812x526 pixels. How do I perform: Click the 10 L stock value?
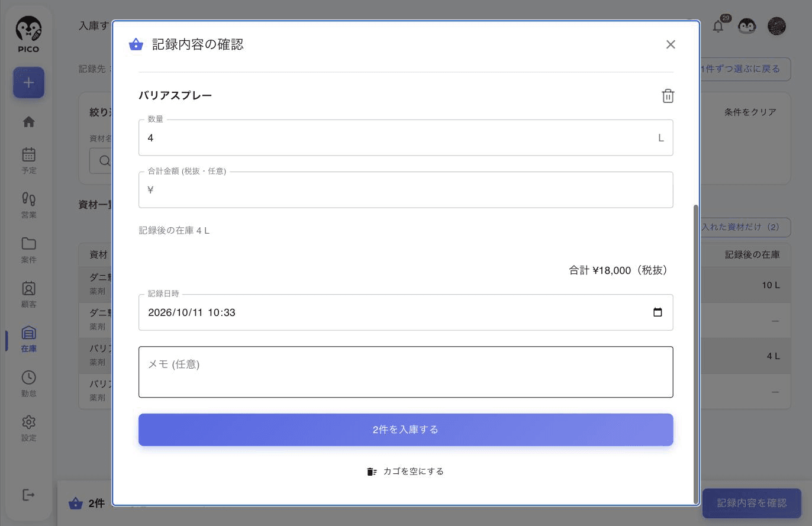pyautogui.click(x=771, y=285)
